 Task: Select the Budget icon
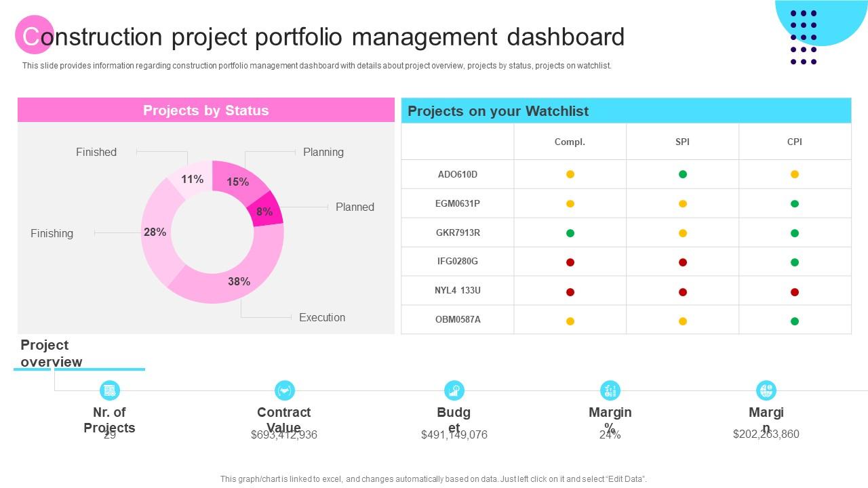coord(454,390)
